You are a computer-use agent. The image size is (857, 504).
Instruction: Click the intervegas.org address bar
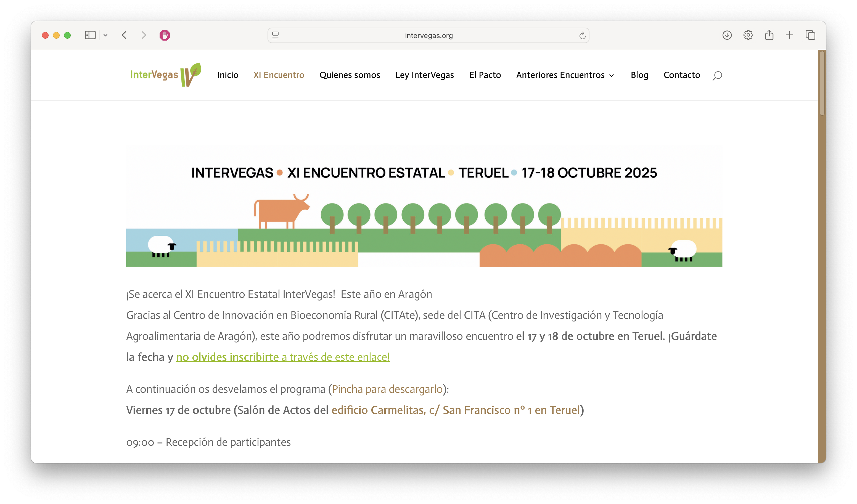tap(428, 36)
